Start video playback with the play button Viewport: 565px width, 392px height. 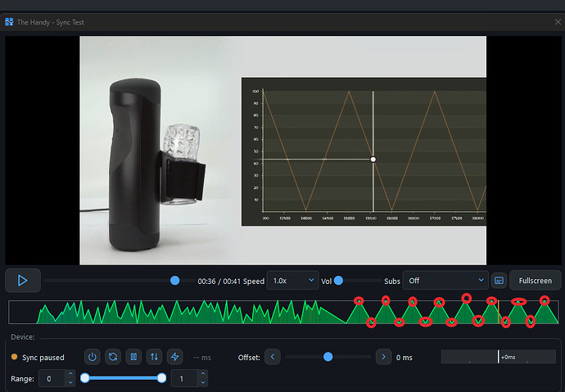(x=23, y=281)
